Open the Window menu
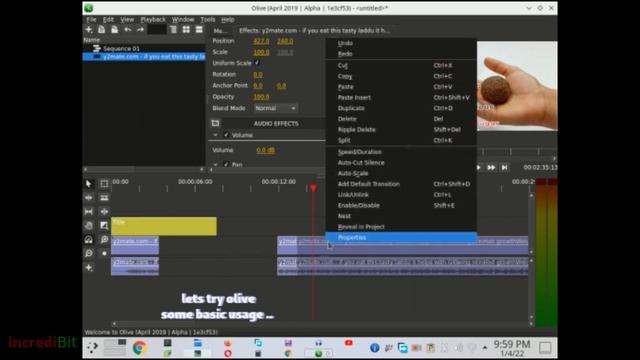Image resolution: width=640 pixels, height=360 pixels. 183,20
